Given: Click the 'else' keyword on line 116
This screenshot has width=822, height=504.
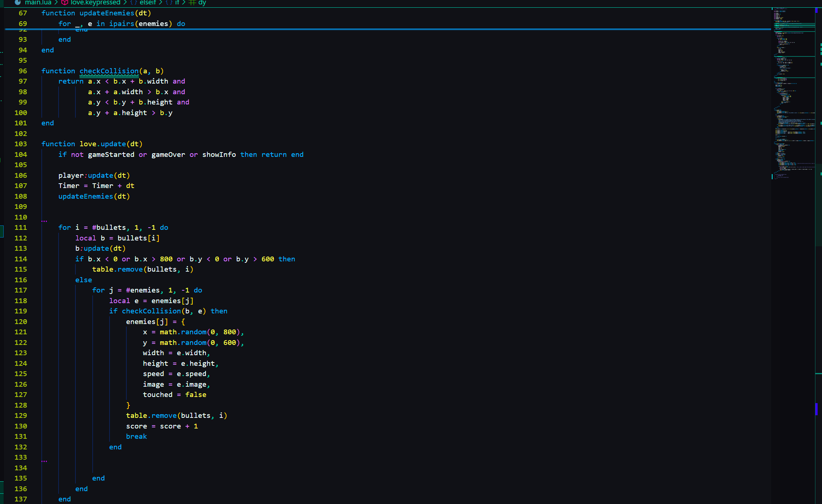Looking at the screenshot, I should (84, 280).
